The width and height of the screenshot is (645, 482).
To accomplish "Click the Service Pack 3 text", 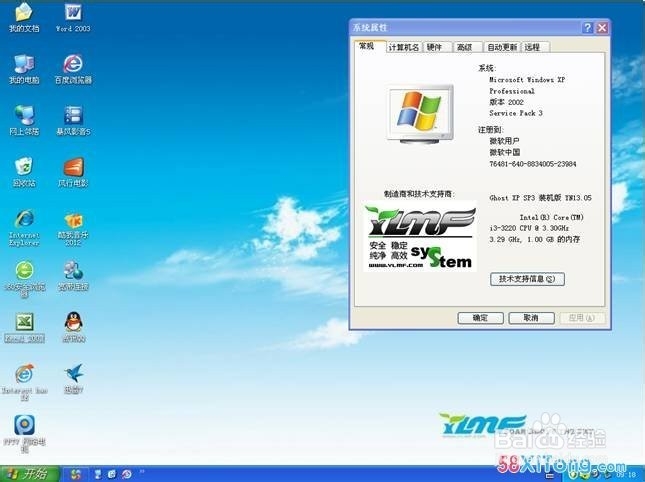I will 516,113.
